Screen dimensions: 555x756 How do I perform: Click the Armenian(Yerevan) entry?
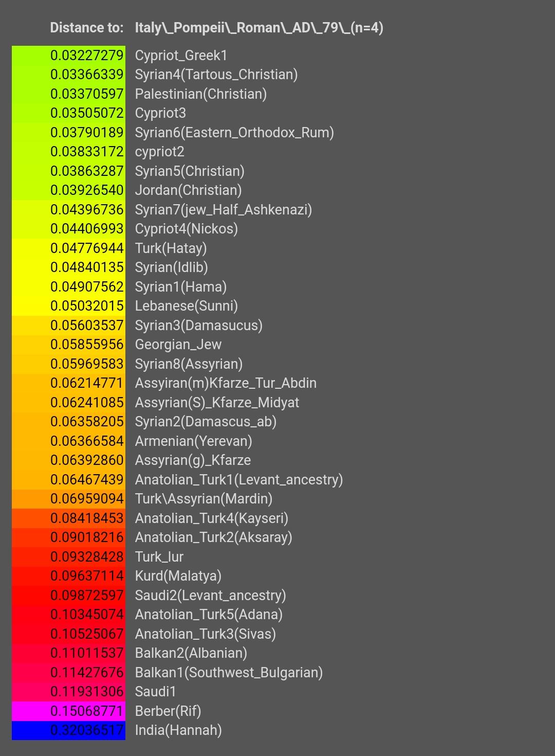click(193, 441)
